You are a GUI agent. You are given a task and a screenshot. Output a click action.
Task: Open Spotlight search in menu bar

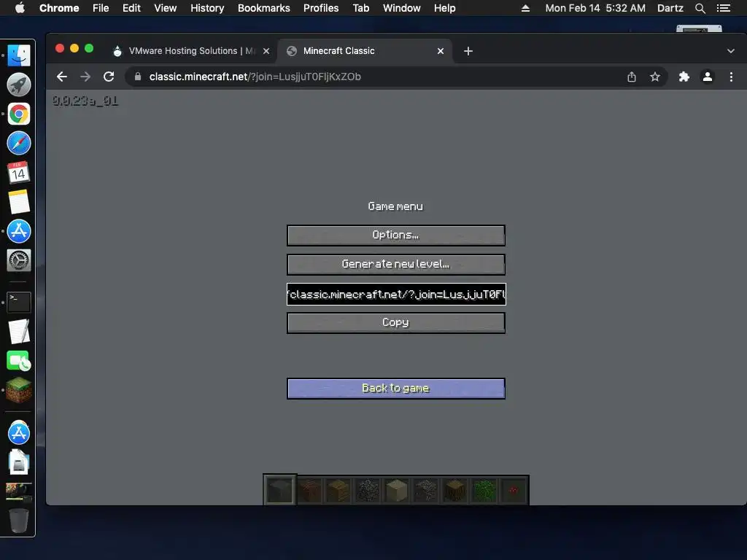(x=700, y=8)
